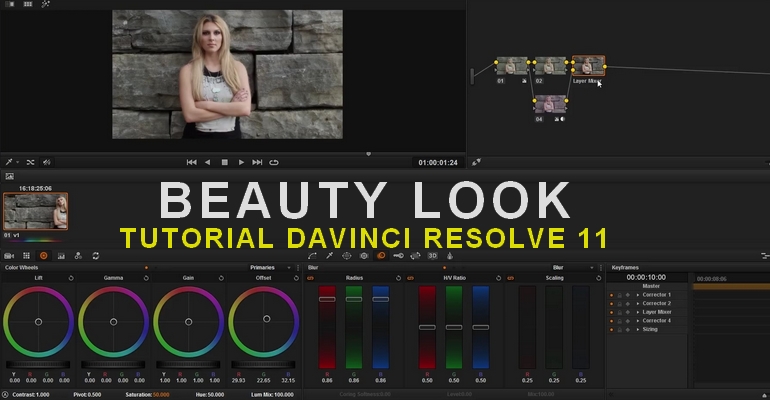This screenshot has height=400, width=770.
Task: Select node 01 in node editor
Action: [x=512, y=66]
